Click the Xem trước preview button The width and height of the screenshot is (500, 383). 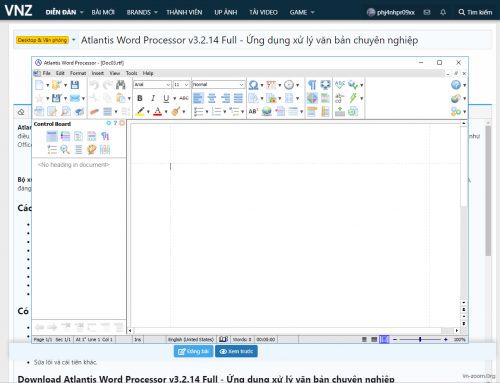click(236, 351)
